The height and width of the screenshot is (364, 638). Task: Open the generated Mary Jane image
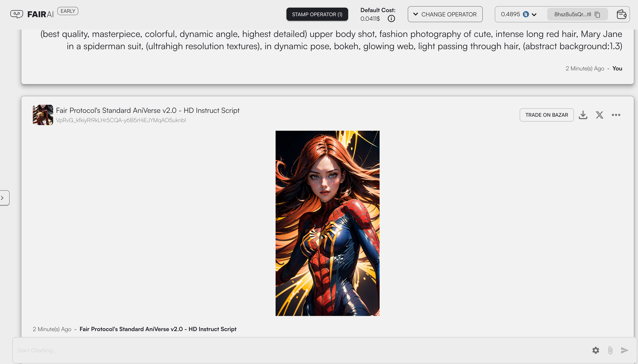(328, 223)
